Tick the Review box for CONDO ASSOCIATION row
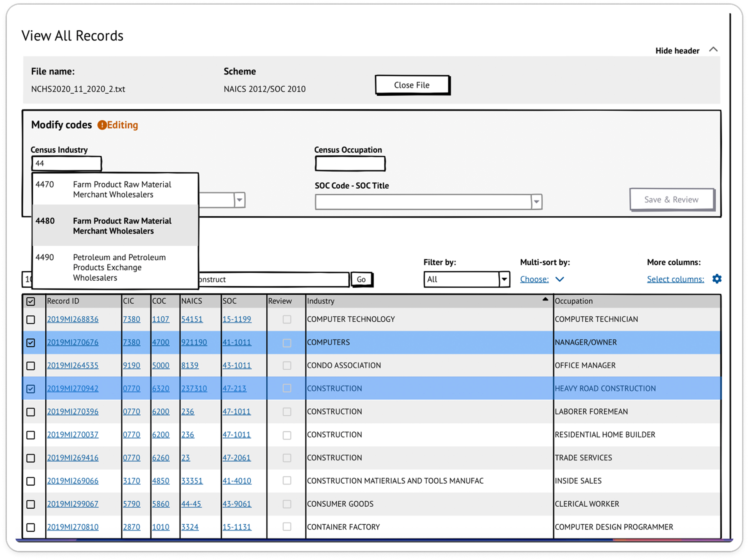Image resolution: width=749 pixels, height=560 pixels. (287, 366)
